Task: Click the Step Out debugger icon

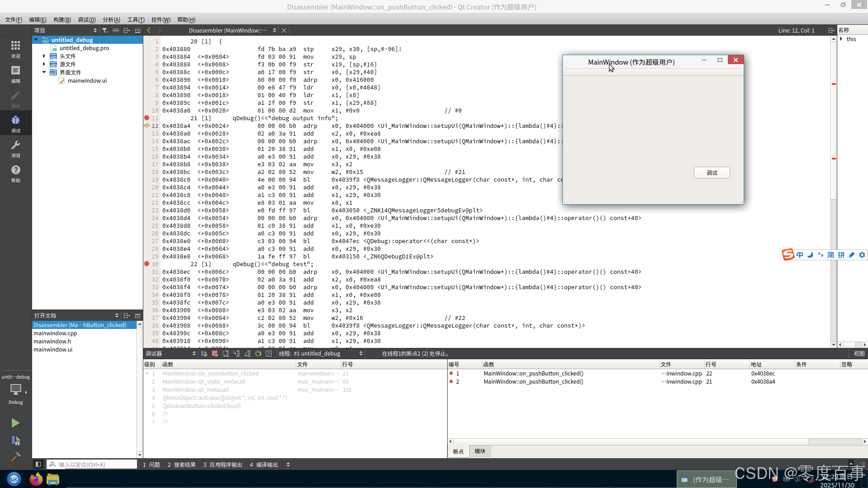Action: tap(247, 354)
